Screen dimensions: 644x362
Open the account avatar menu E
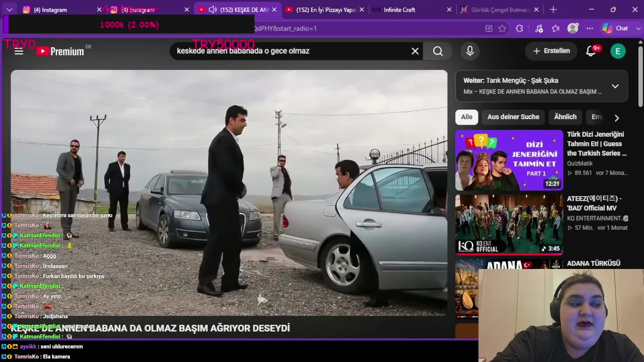coord(618,51)
